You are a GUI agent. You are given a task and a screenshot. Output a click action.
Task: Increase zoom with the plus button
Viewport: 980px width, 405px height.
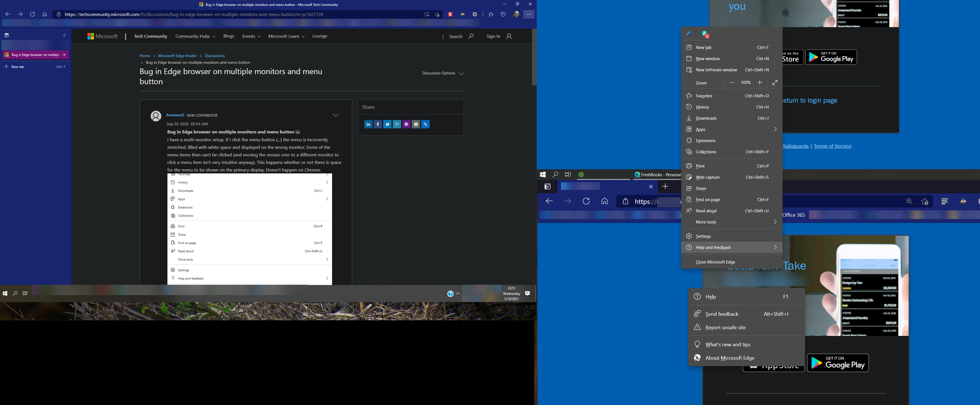(760, 83)
